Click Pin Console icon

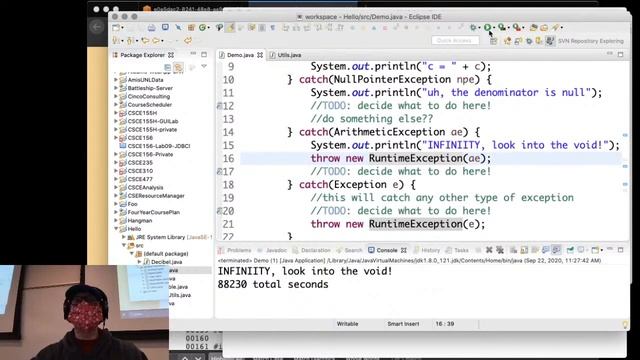pos(570,250)
